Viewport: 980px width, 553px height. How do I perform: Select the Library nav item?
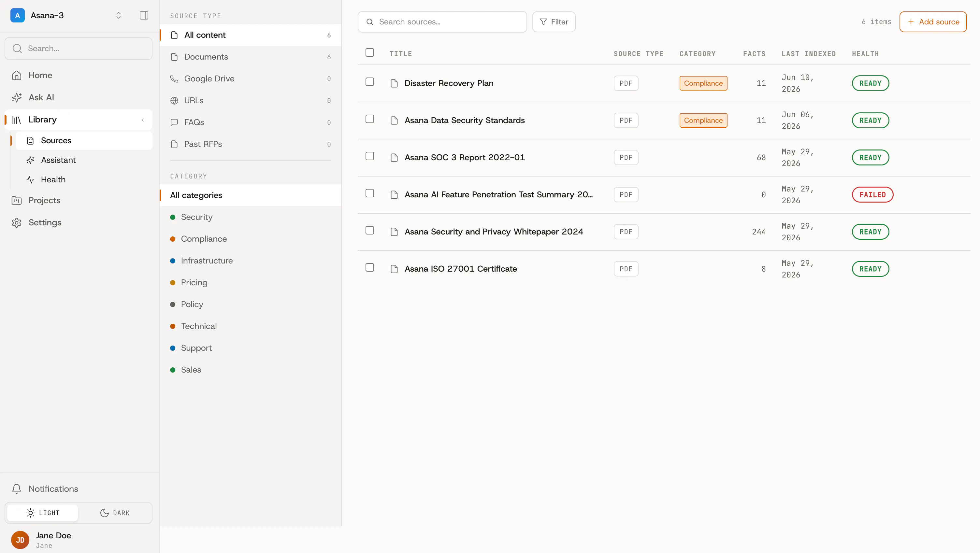click(x=79, y=120)
